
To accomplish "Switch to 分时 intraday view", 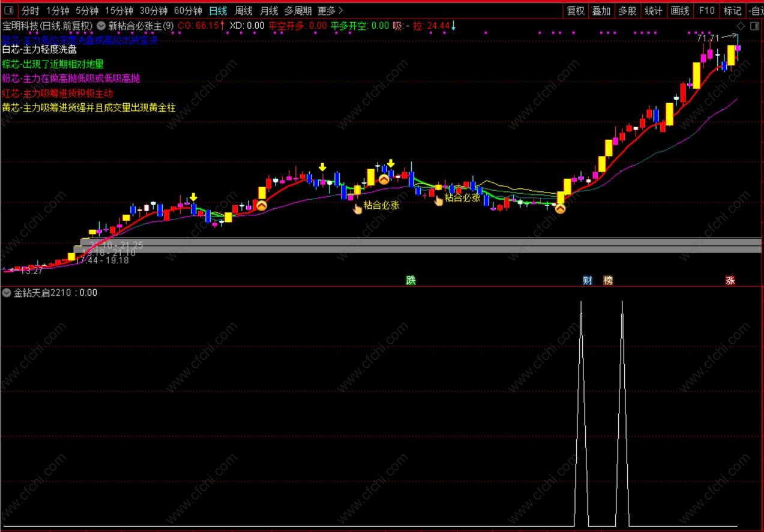I will (x=30, y=10).
